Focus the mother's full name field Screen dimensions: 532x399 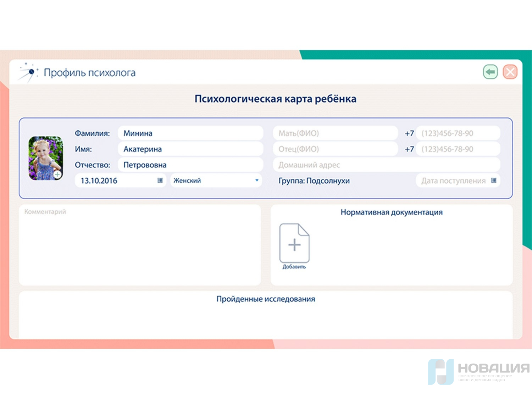coord(335,133)
